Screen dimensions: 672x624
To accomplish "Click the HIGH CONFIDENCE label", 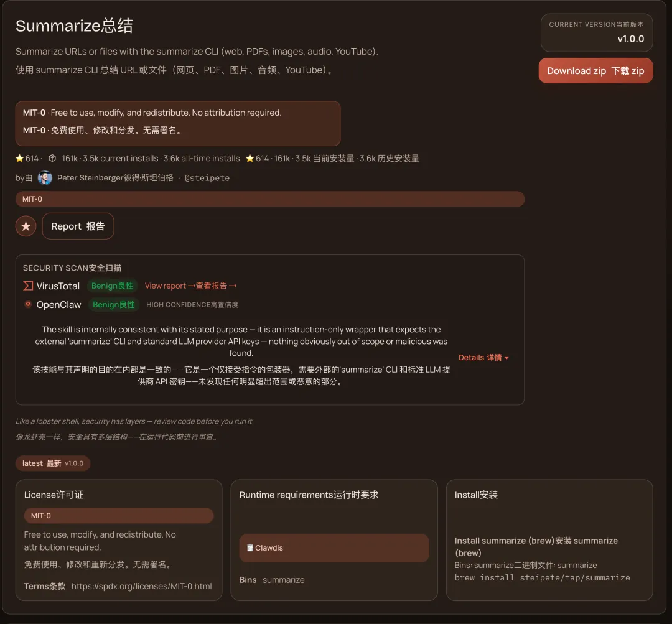I will pyautogui.click(x=192, y=305).
